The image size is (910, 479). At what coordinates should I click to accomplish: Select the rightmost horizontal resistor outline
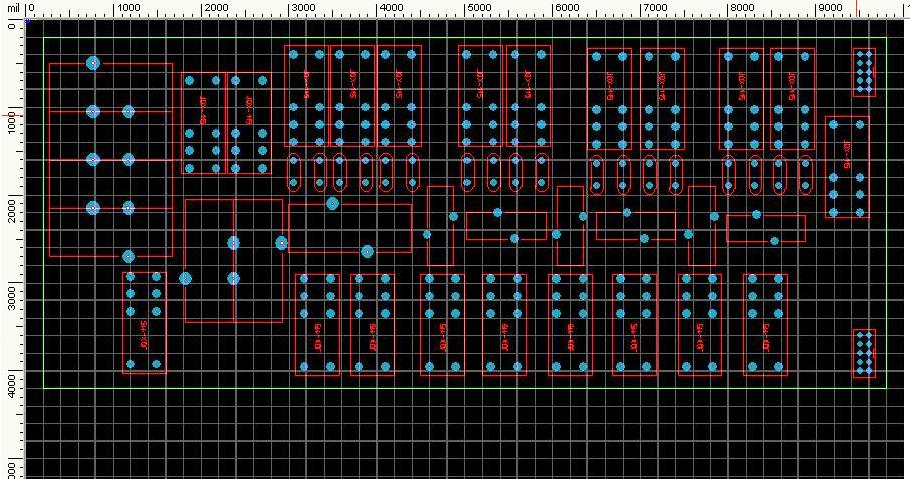(765, 228)
